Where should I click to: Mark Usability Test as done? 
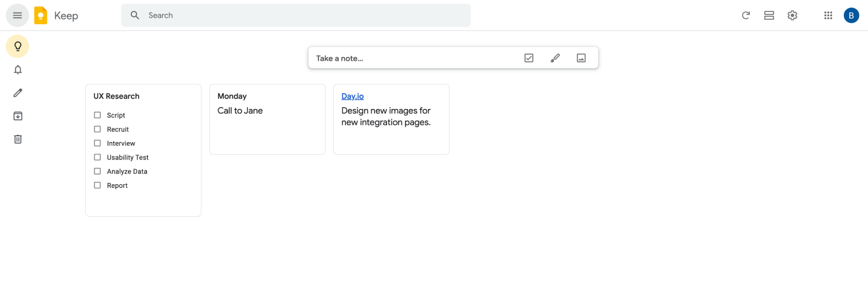[x=98, y=157]
